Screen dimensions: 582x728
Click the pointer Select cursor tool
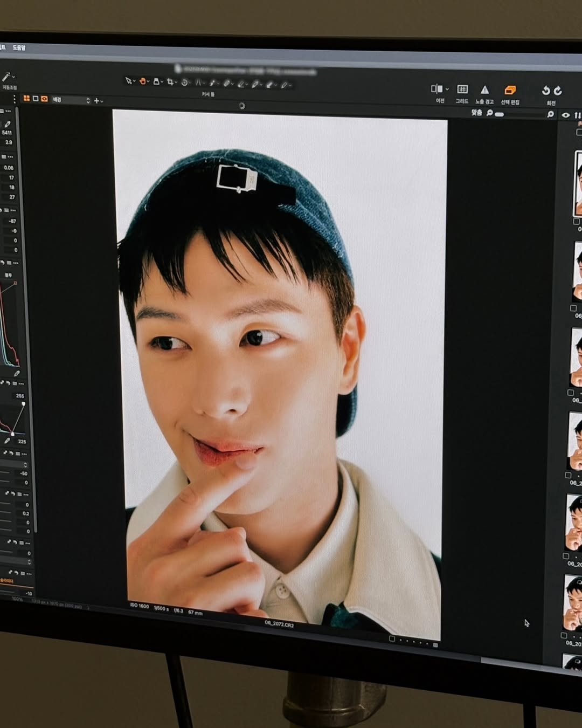click(x=128, y=80)
